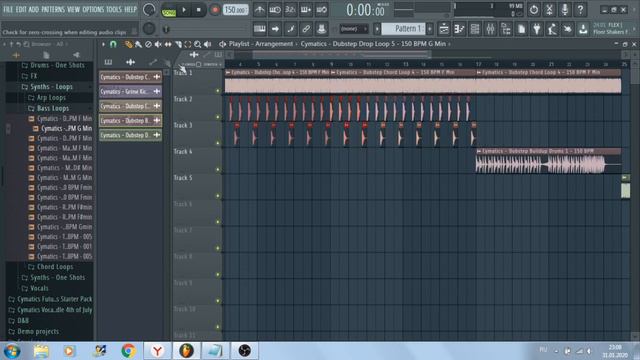
Task: Enable wait for input before recording
Action: 275,10
